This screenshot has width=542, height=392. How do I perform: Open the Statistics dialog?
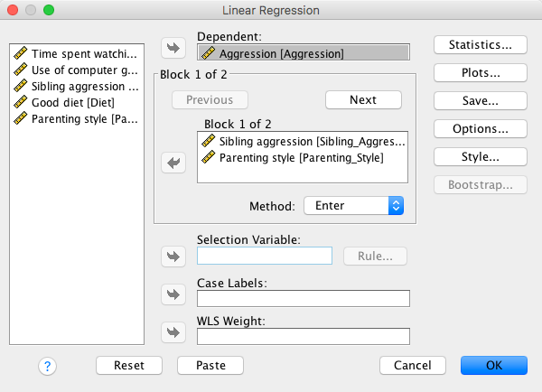point(481,44)
